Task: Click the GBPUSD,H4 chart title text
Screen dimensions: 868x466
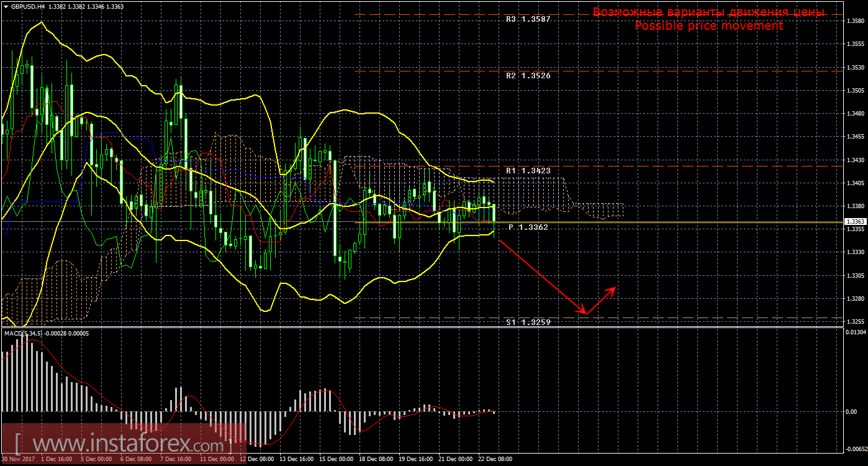Action: [27, 6]
